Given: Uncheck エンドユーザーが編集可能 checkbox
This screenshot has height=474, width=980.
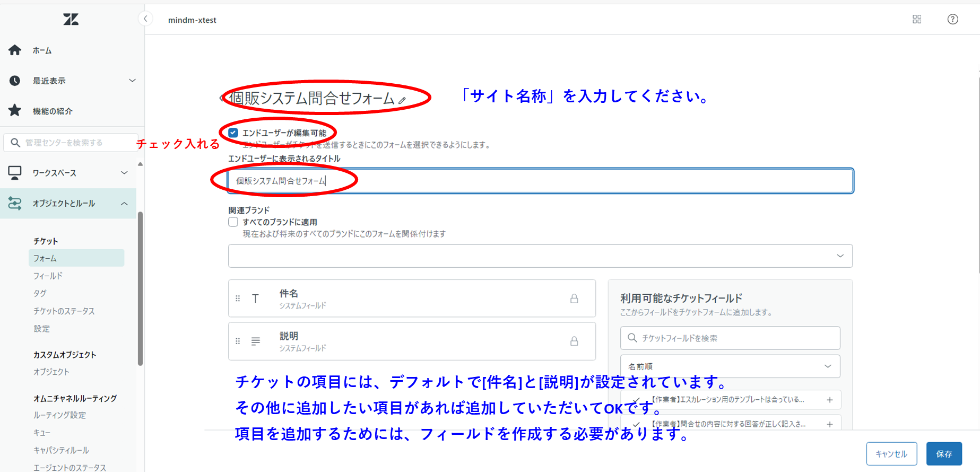Looking at the screenshot, I should click(x=233, y=133).
